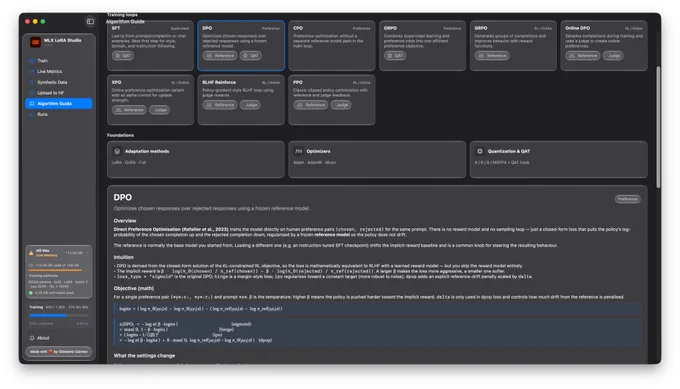Open Live Metrics in the sidebar

click(59, 72)
